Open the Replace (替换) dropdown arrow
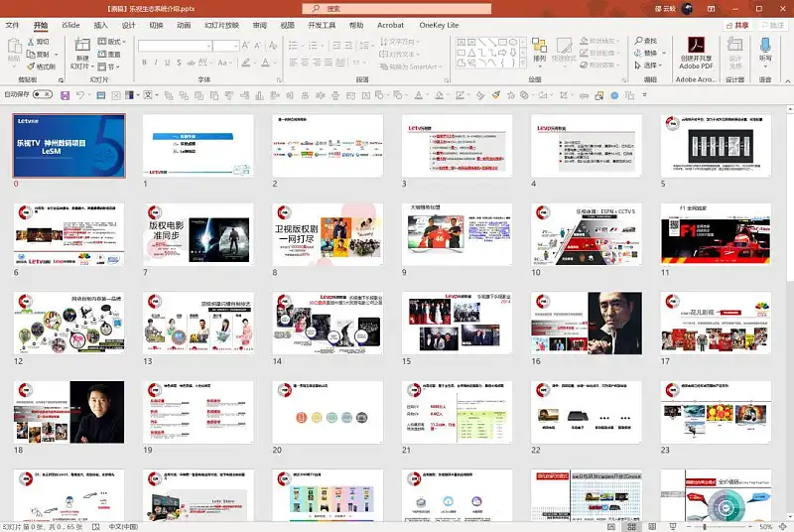This screenshot has height=532, width=794. pos(664,54)
